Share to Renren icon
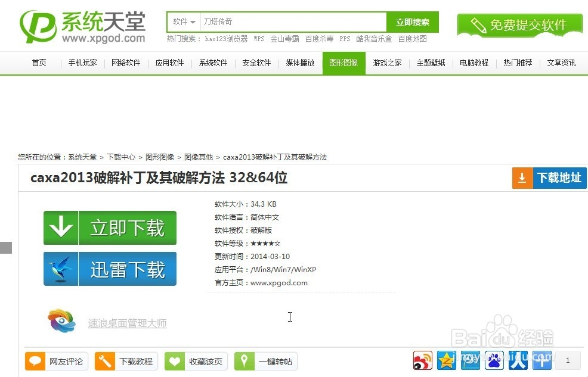Image resolution: width=588 pixels, height=377 pixels. click(x=518, y=360)
